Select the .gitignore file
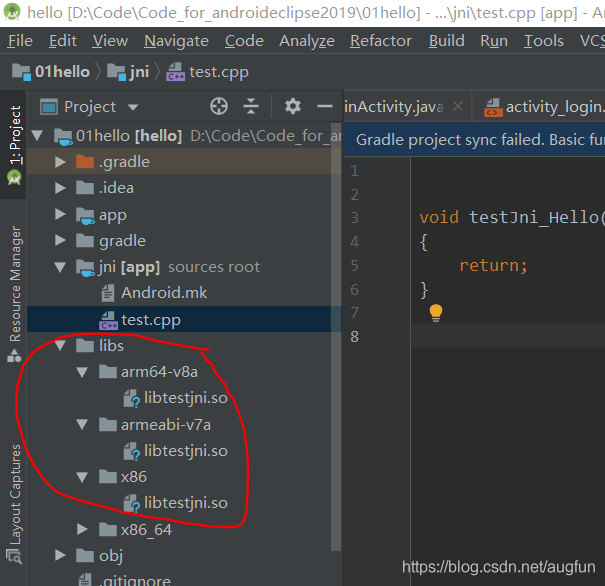Screen dimensions: 605x586 [135, 580]
